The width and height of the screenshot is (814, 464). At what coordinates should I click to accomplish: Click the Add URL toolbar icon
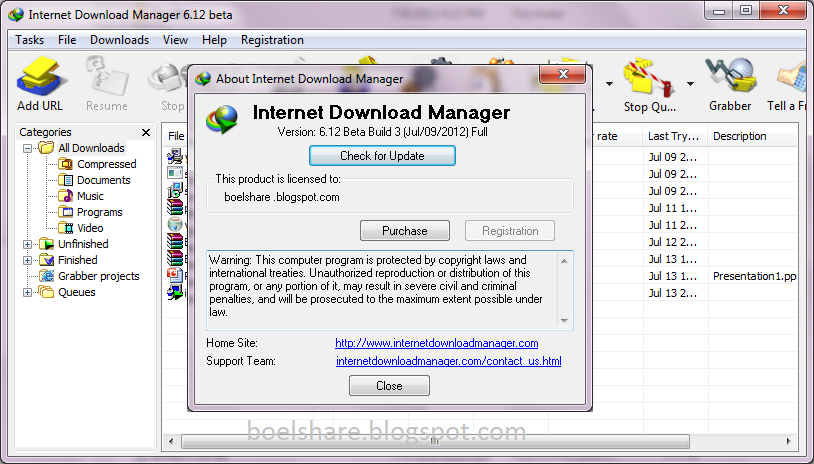pos(40,84)
